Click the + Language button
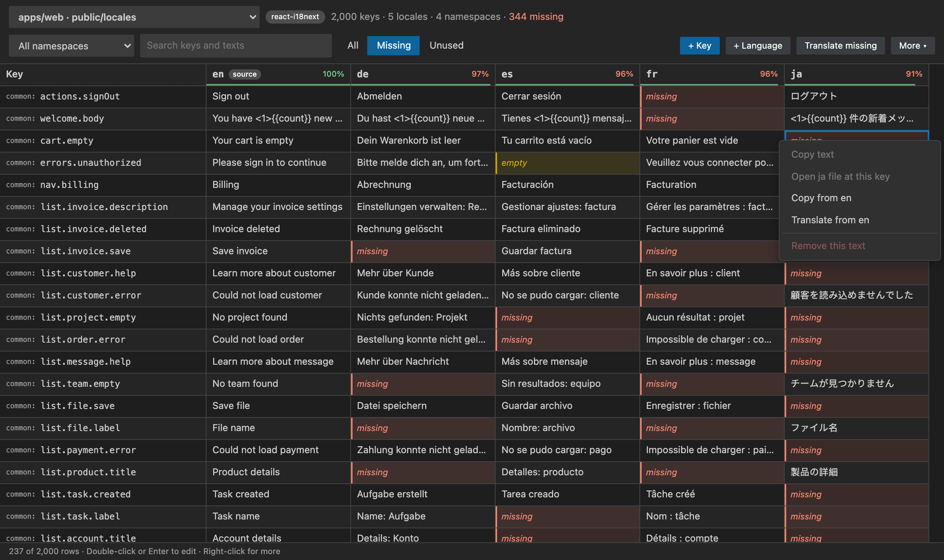The height and width of the screenshot is (560, 944). click(757, 46)
